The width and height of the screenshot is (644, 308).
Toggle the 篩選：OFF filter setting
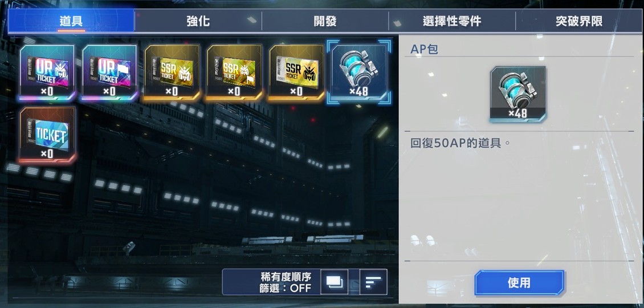(x=286, y=288)
